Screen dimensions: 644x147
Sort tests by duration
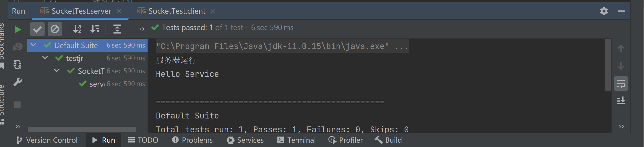[x=95, y=29]
